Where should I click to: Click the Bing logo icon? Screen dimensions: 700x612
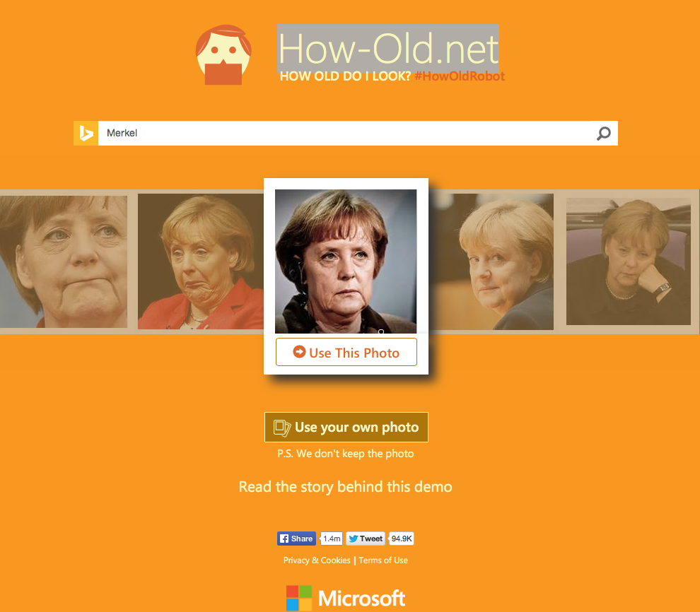coord(86,133)
